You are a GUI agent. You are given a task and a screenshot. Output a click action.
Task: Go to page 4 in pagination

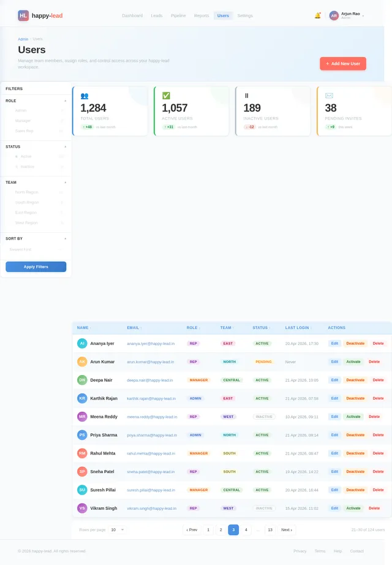click(x=246, y=529)
